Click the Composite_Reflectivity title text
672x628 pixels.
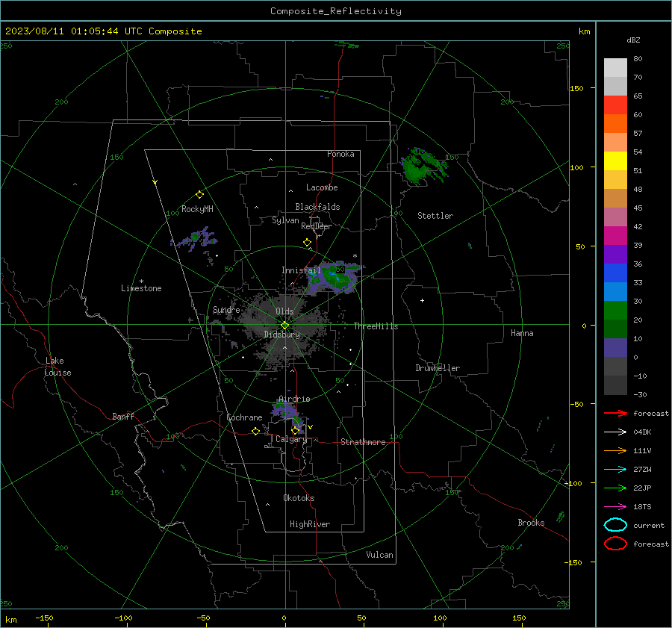click(x=336, y=11)
